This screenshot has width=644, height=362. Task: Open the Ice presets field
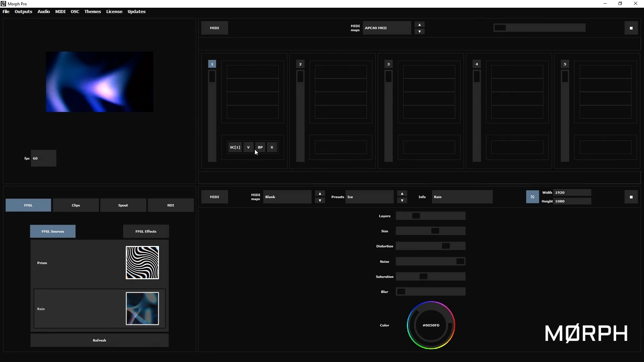pyautogui.click(x=369, y=197)
